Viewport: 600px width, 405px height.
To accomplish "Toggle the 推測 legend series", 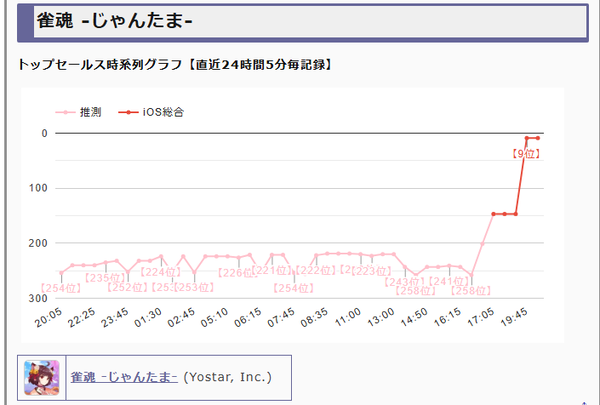I will (78, 112).
